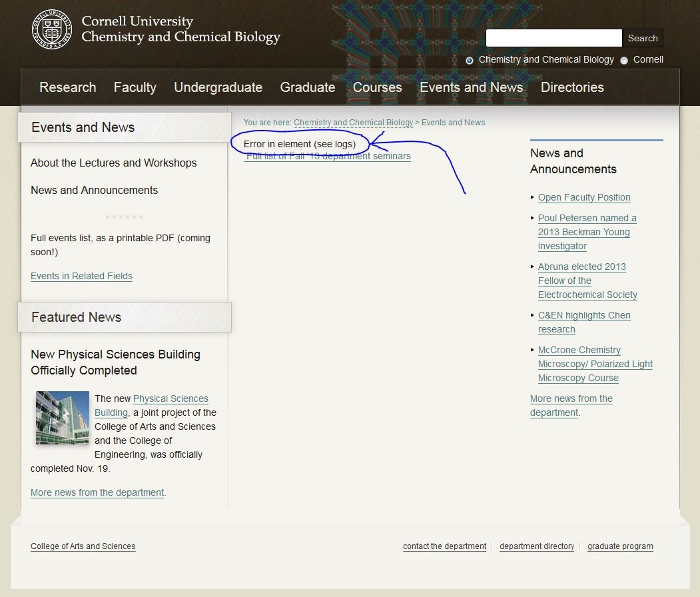Click contact the department in footer
The width and height of the screenshot is (700, 597).
coord(445,546)
